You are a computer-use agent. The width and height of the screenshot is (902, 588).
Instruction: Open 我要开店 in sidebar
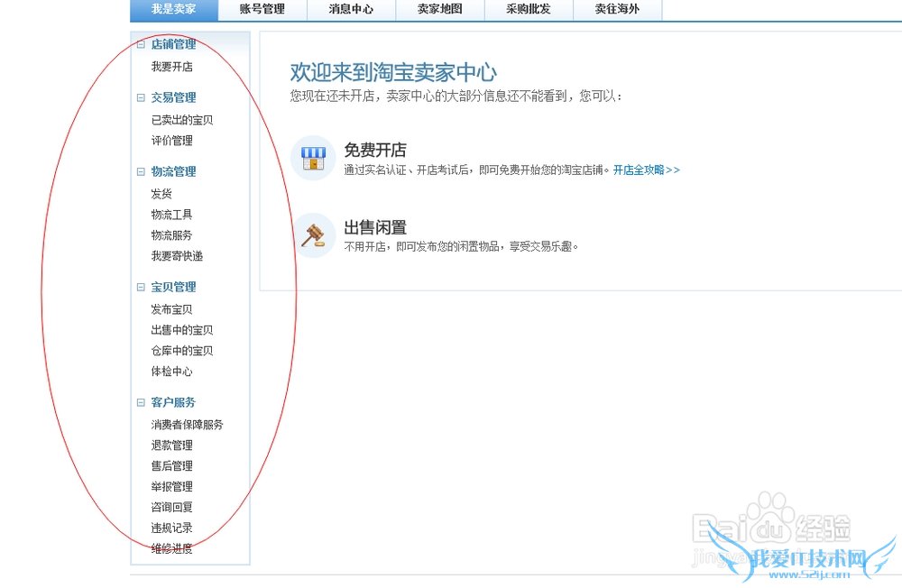click(172, 67)
